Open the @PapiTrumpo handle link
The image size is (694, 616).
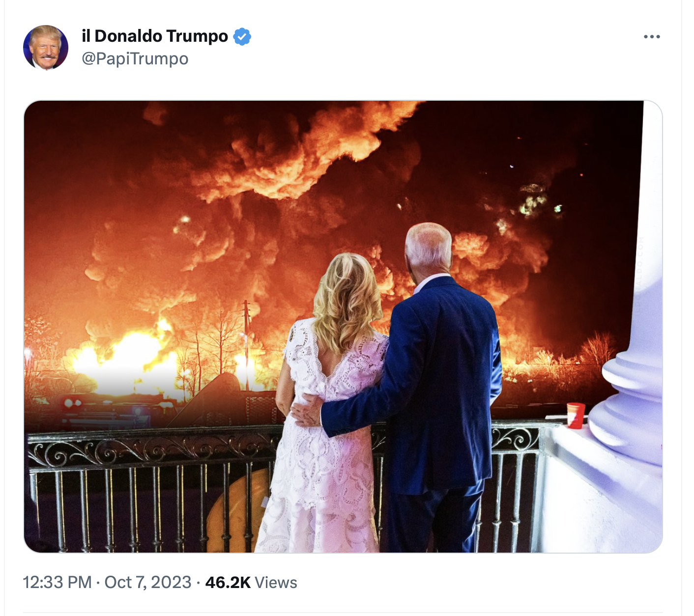135,59
